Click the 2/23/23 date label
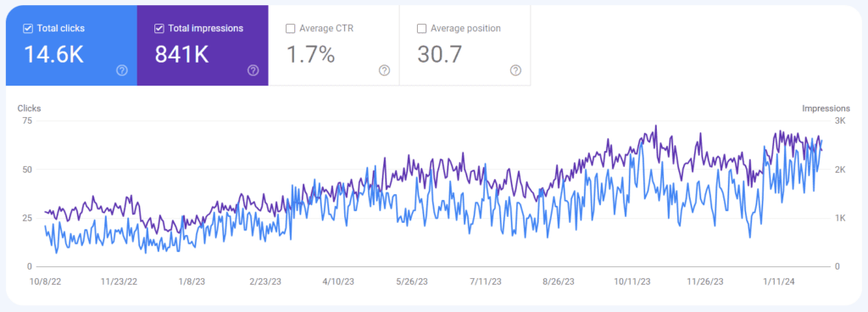Viewport: 868px width, 312px height. pos(265,281)
